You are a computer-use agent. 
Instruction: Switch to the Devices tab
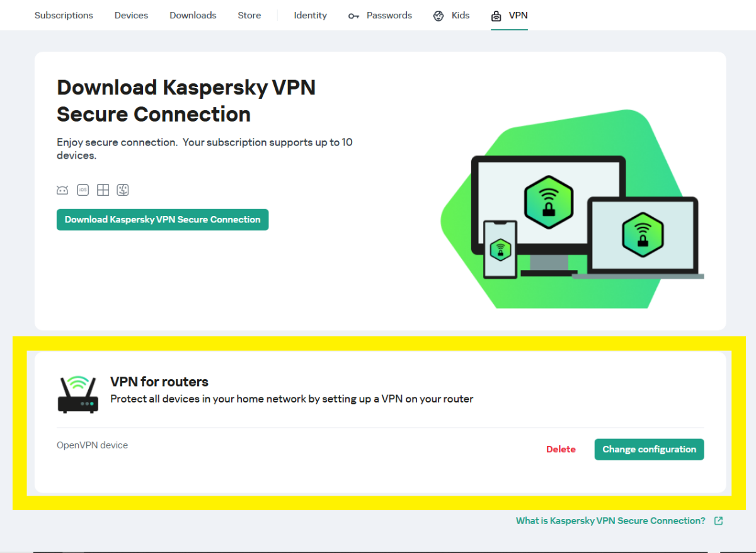click(x=131, y=15)
